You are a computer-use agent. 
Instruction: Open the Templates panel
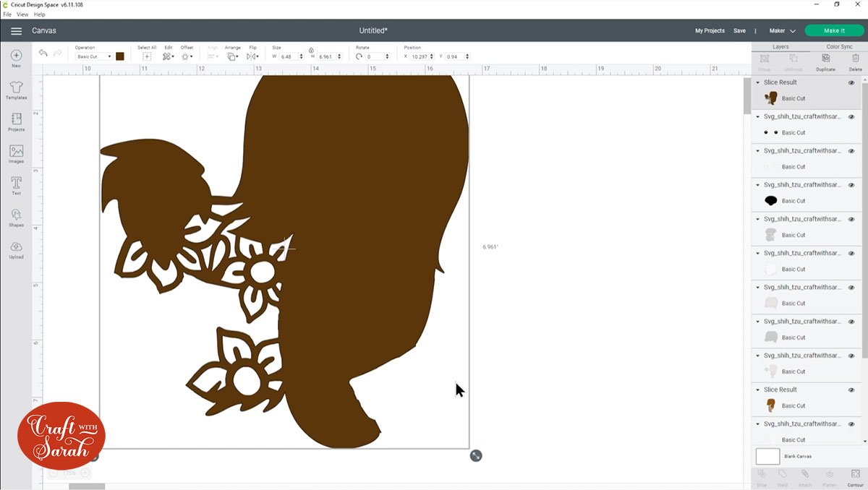pos(16,90)
